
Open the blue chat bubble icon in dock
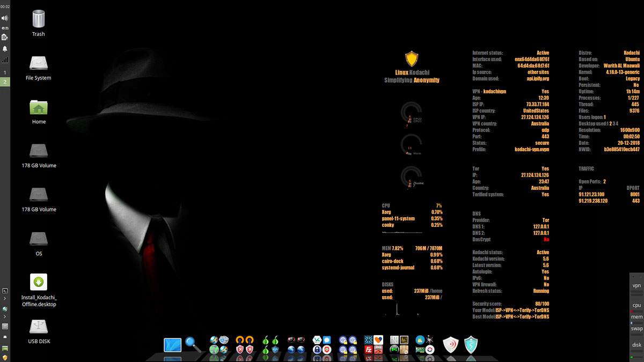point(327,340)
